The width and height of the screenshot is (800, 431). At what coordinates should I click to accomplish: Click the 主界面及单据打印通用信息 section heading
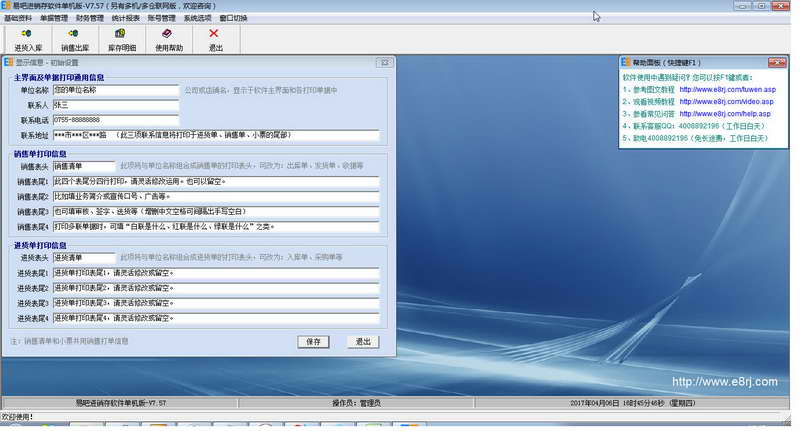[59, 78]
